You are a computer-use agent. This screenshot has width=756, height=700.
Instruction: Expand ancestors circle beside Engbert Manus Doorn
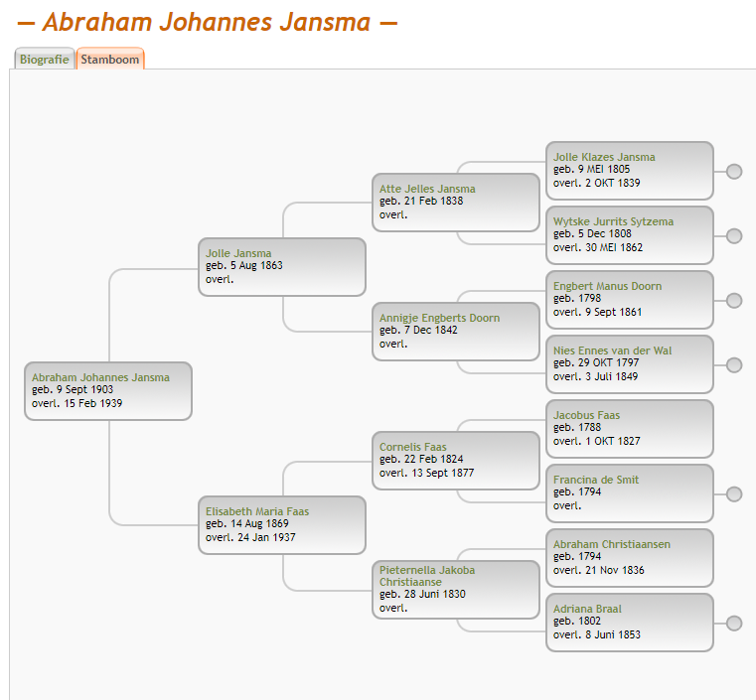(734, 301)
